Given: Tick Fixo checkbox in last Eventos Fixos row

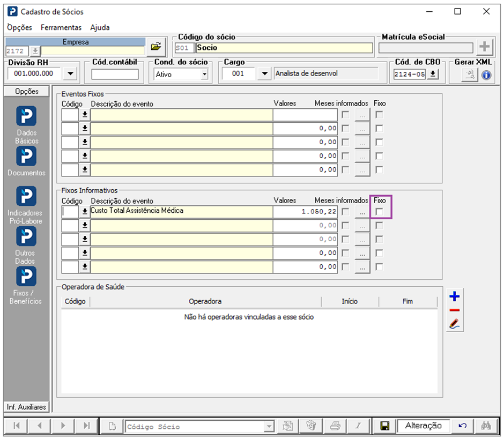Looking at the screenshot, I should click(379, 170).
